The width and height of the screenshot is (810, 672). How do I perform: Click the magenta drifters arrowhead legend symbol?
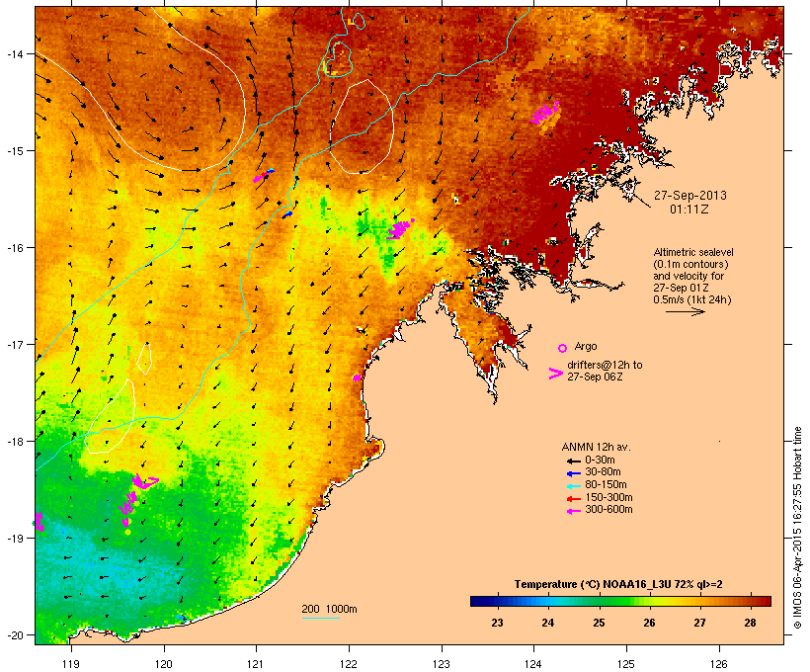tap(555, 374)
